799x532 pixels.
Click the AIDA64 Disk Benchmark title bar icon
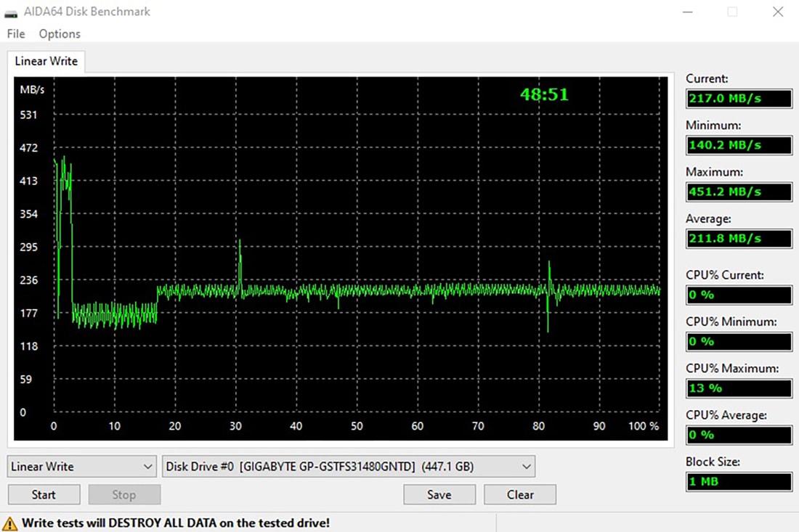pos(11,12)
